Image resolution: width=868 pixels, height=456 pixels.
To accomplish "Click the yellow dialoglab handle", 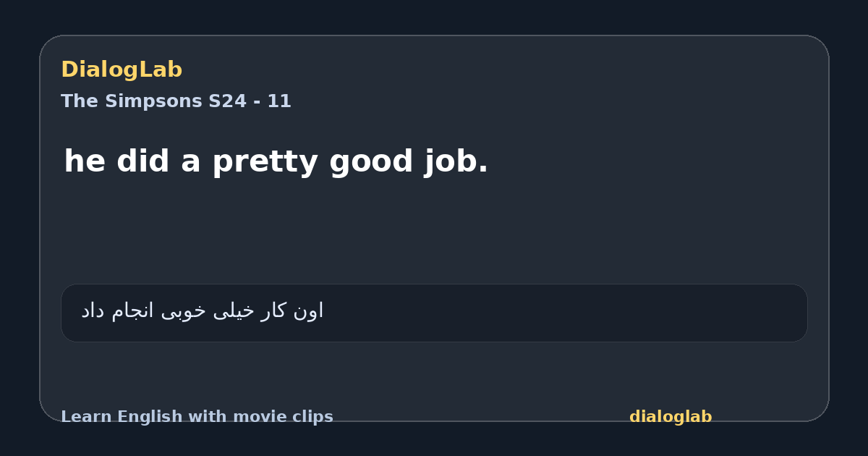I will pos(671,417).
